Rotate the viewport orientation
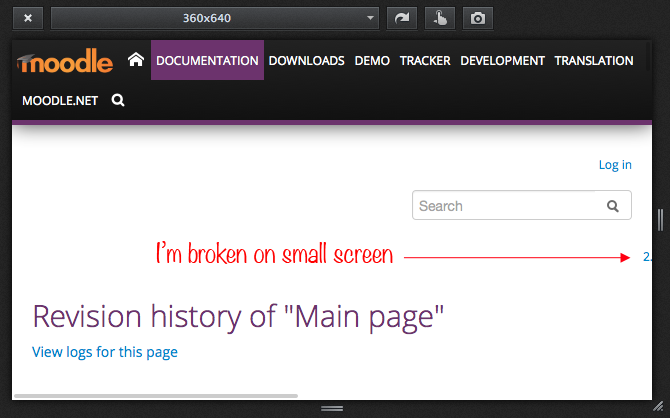 click(x=402, y=18)
